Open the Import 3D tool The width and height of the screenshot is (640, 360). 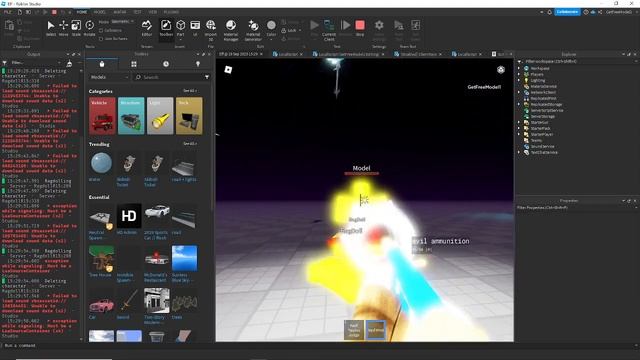(x=211, y=30)
